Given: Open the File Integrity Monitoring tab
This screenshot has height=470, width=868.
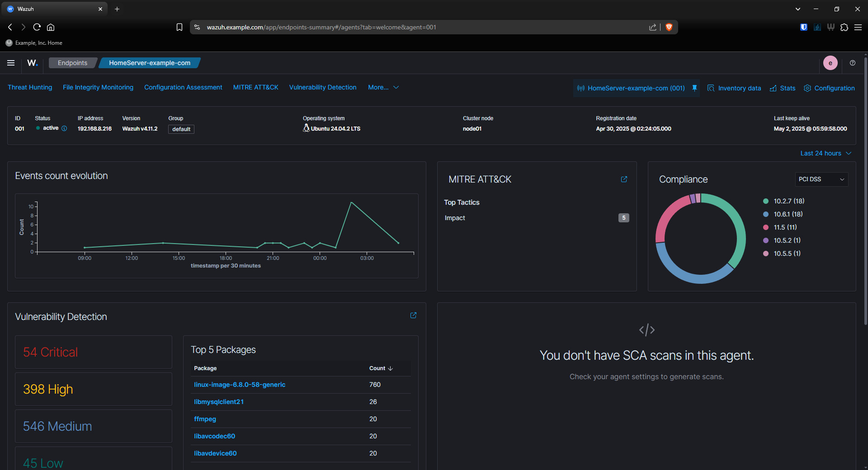Looking at the screenshot, I should pyautogui.click(x=98, y=87).
